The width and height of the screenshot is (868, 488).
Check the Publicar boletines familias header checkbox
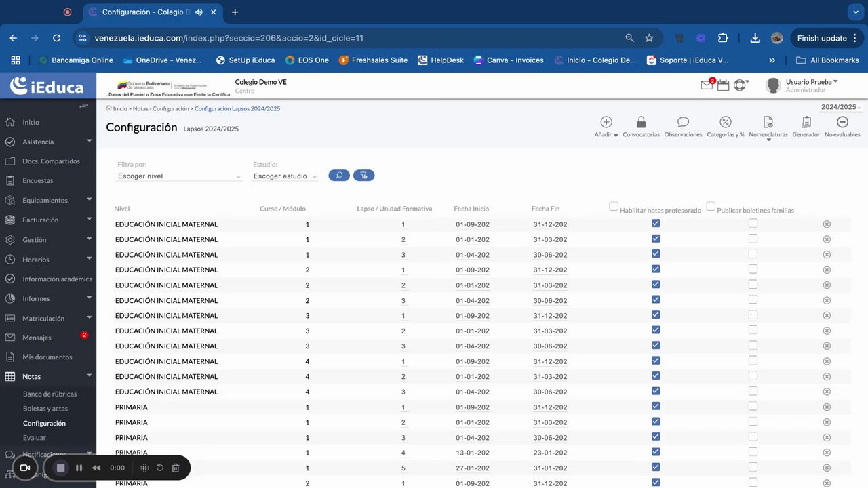(x=711, y=207)
